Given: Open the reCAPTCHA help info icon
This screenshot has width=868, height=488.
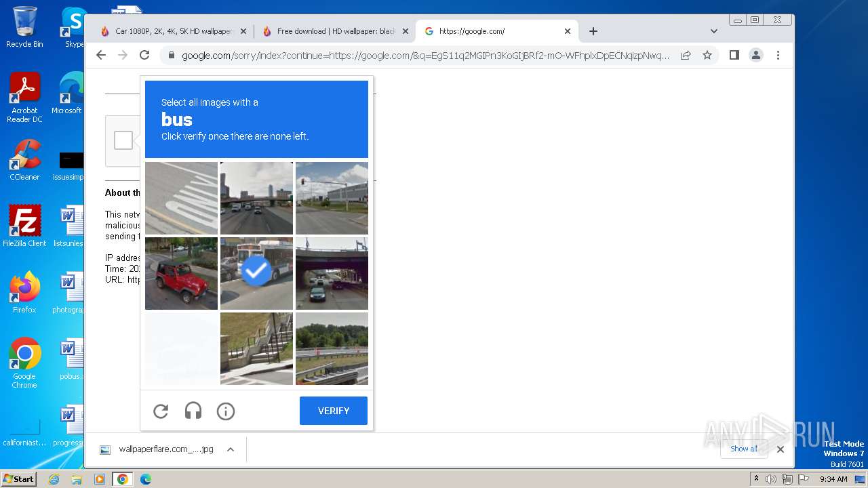Looking at the screenshot, I should coord(226,411).
